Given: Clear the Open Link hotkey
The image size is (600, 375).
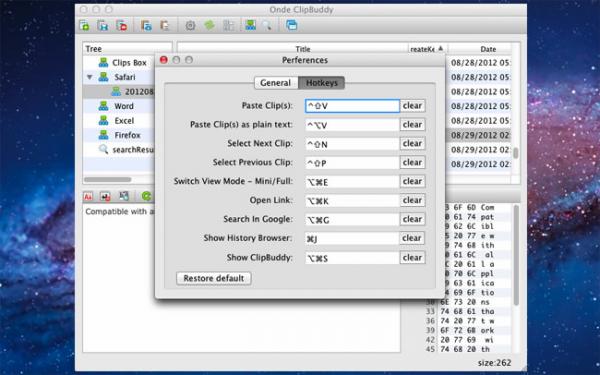Looking at the screenshot, I should point(412,200).
